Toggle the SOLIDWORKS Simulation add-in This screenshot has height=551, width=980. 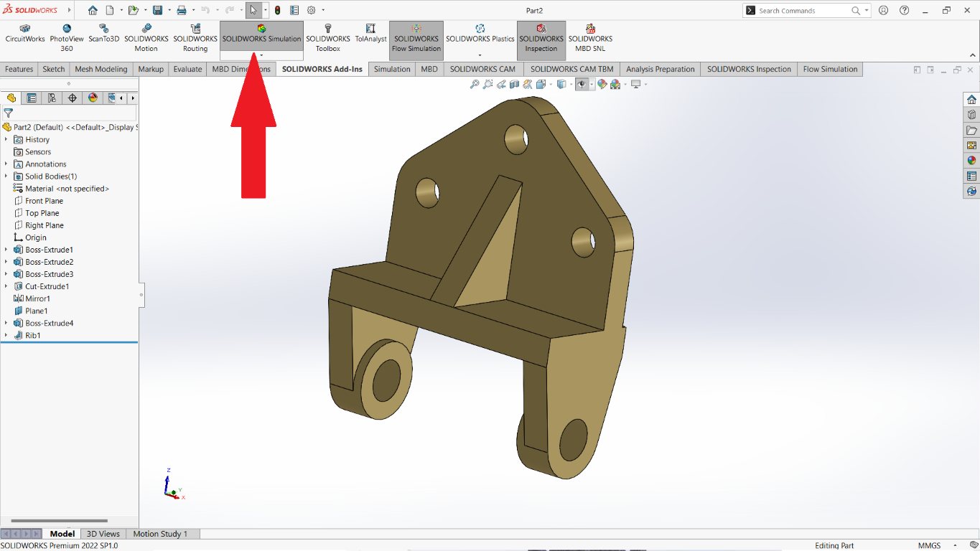click(x=261, y=34)
